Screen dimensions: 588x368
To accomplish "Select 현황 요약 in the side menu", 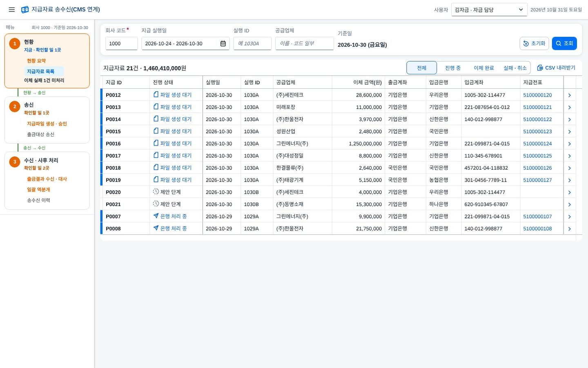I will coord(36,61).
